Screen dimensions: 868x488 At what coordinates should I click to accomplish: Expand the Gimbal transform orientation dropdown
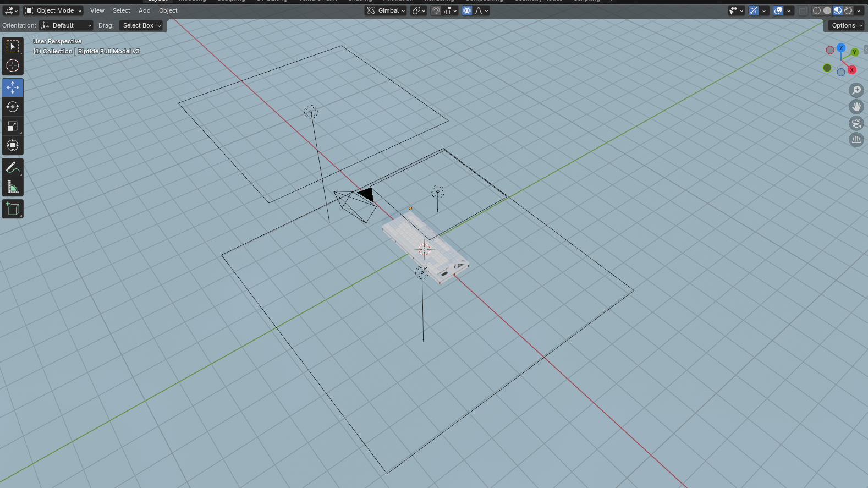386,10
